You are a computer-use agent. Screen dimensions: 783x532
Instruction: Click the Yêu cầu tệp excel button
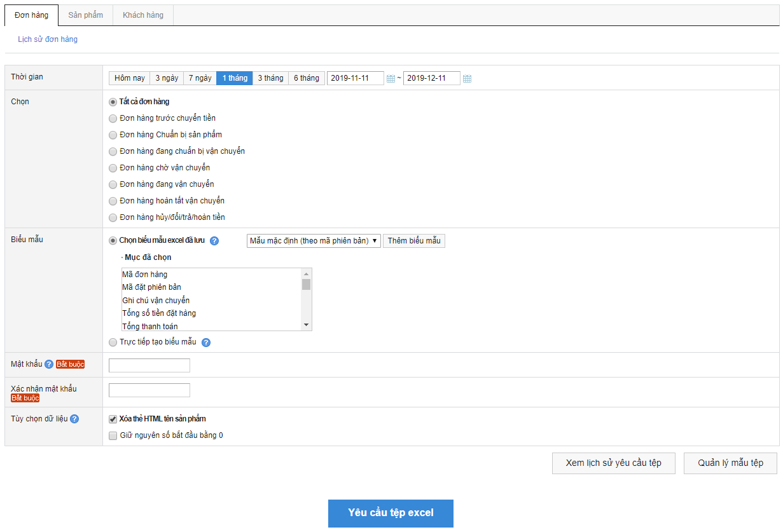tap(391, 513)
